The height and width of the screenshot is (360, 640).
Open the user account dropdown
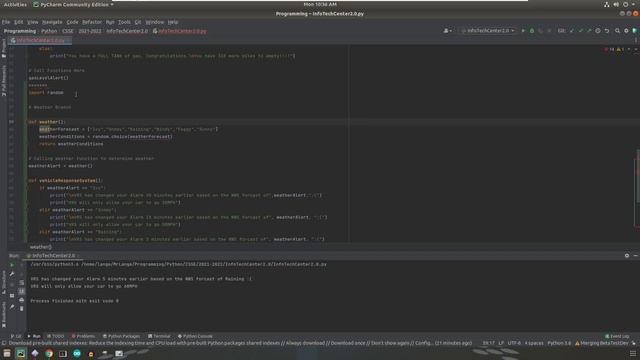coord(447,31)
